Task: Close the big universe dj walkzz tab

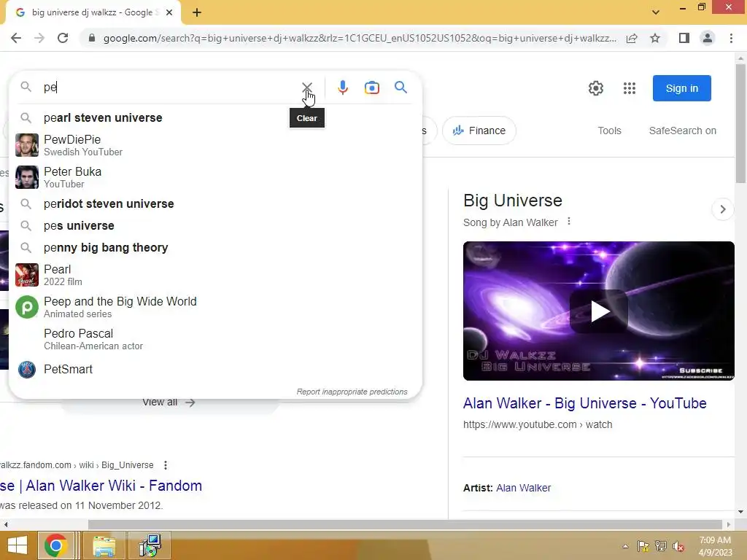Action: (169, 13)
